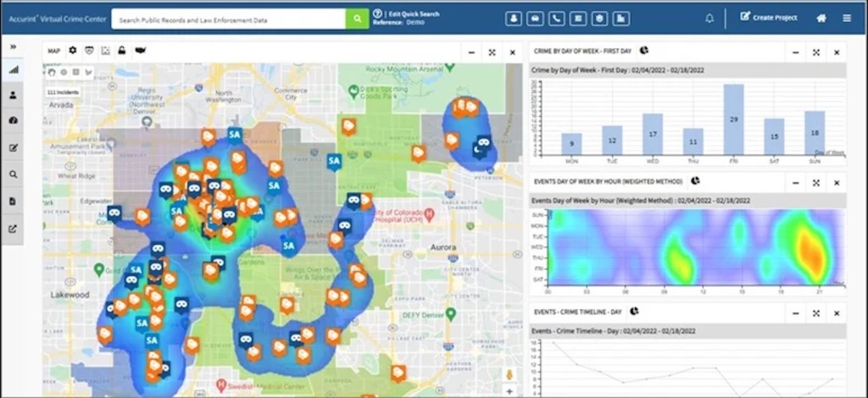
Task: Click the SUN bar showing 18
Action: point(815,133)
